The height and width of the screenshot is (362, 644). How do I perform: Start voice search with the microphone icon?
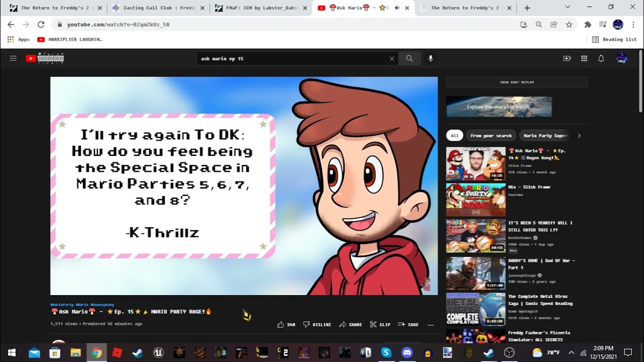431,59
